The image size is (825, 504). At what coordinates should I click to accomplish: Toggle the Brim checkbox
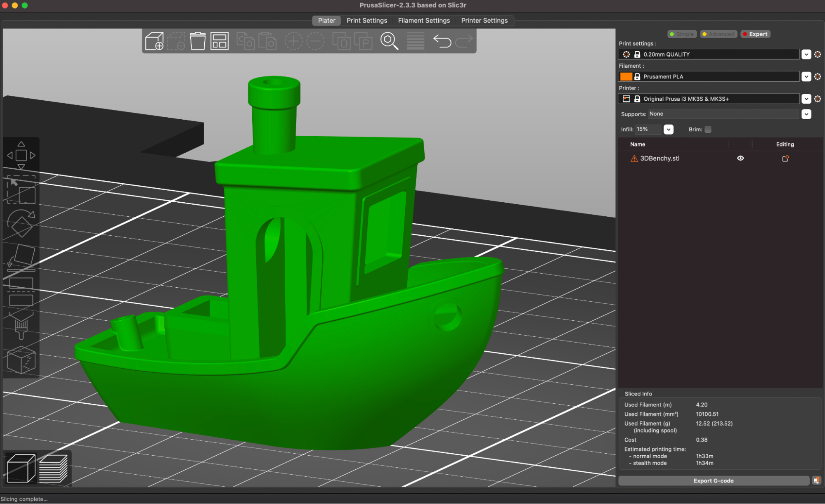[x=708, y=130]
